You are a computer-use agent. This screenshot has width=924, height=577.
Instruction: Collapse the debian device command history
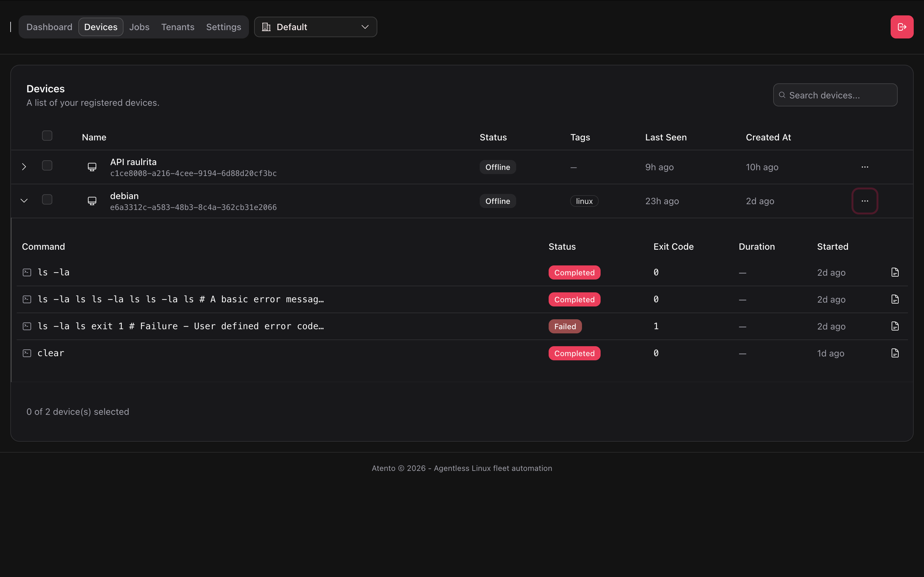[x=24, y=201]
